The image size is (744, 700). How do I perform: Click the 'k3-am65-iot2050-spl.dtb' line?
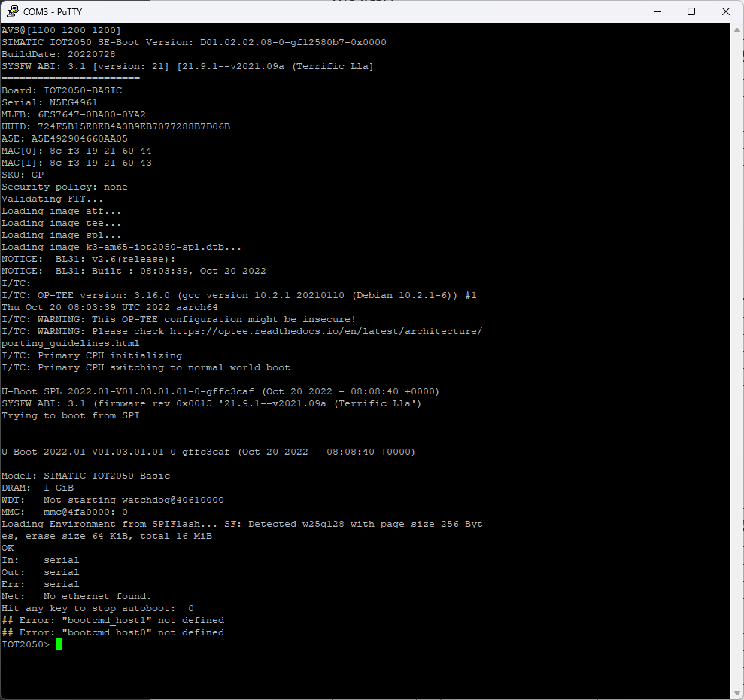pos(121,247)
